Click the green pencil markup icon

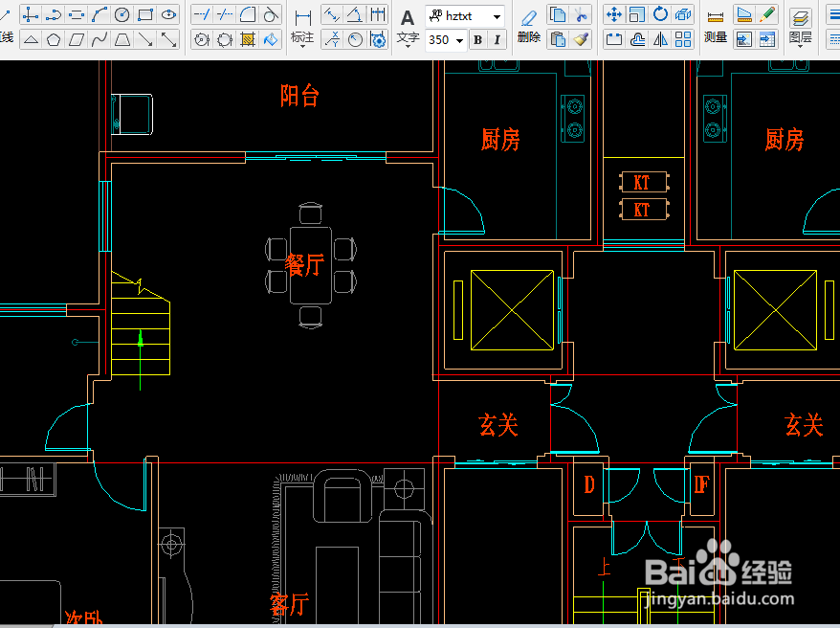(767, 14)
